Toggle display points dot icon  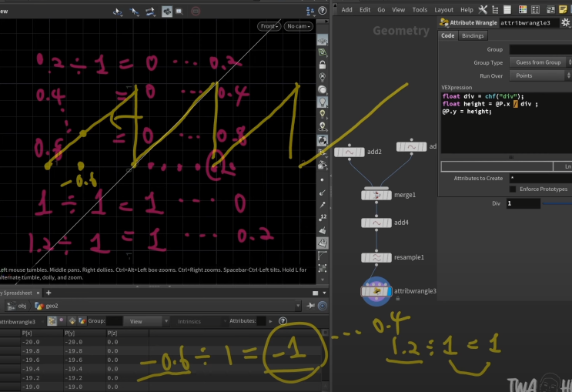point(322,180)
